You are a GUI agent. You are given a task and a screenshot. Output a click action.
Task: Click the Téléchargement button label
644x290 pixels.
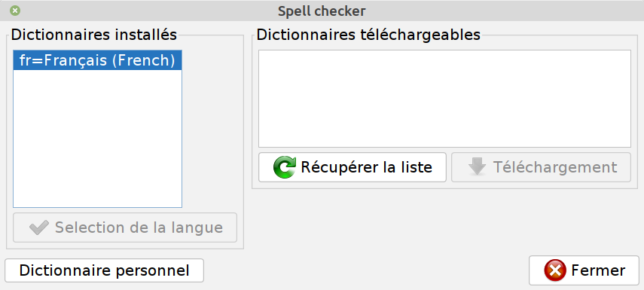pos(555,167)
